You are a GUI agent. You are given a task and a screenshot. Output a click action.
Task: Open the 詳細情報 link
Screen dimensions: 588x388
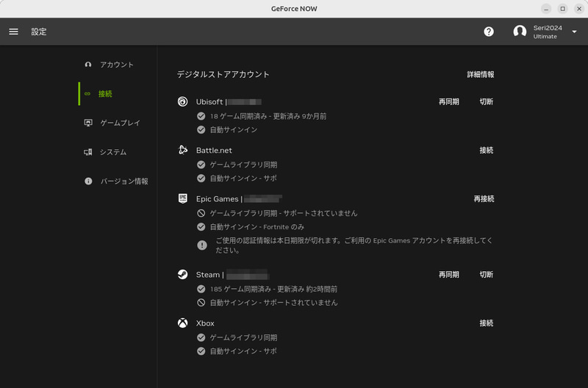[481, 75]
